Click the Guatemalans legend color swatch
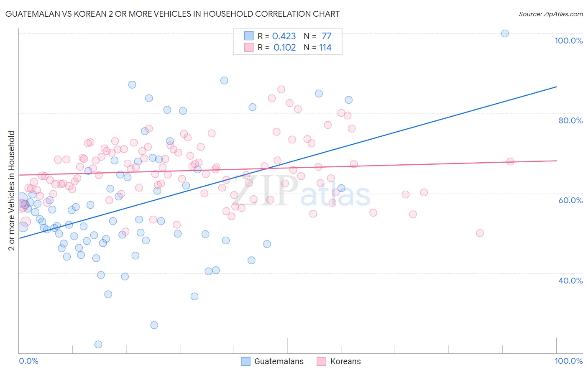Screen dimensions: 588x373 [x=245, y=361]
